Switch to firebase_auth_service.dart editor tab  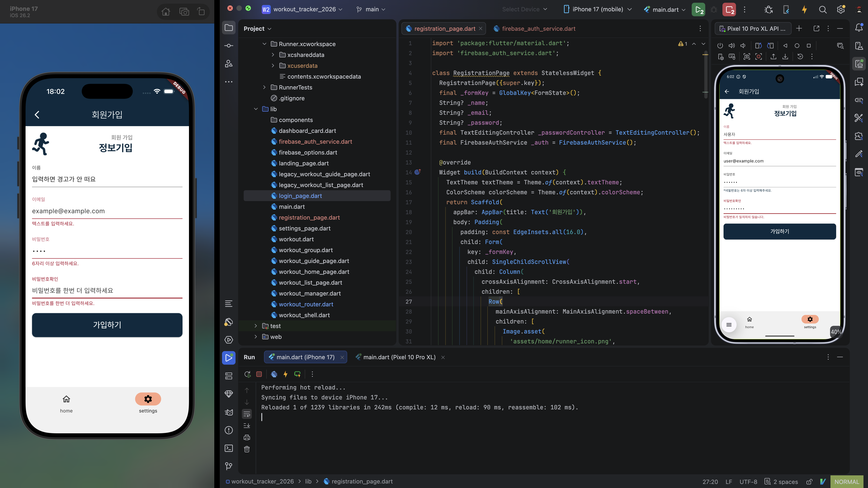pos(534,29)
